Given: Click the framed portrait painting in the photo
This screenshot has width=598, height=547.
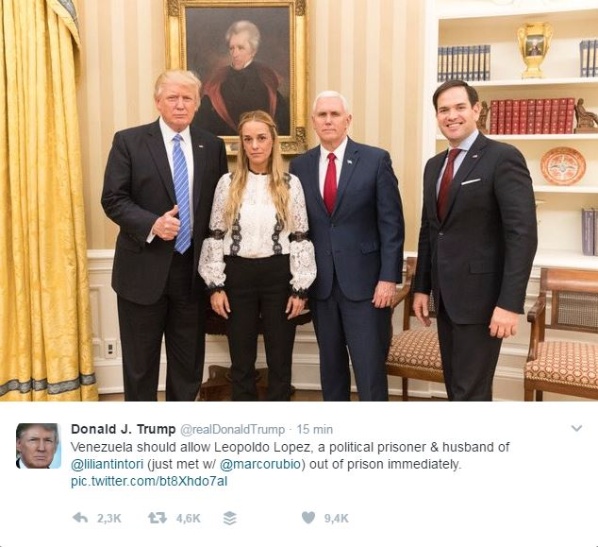Looking at the screenshot, I should tap(236, 74).
